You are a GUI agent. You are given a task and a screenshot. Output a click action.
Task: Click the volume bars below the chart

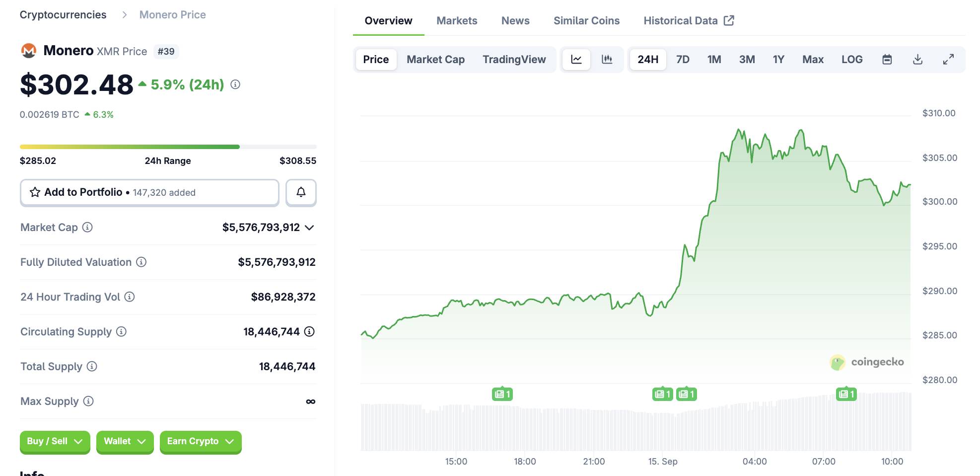coord(636,421)
